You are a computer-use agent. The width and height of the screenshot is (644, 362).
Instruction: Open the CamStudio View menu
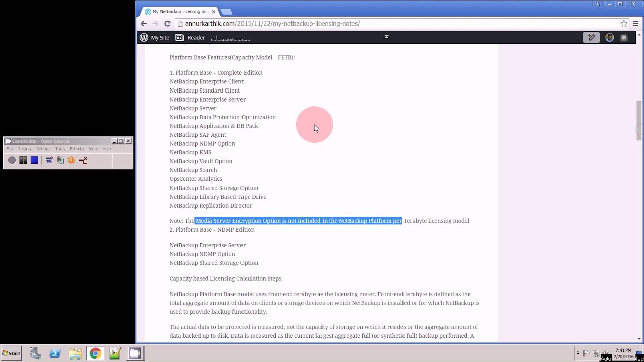pyautogui.click(x=93, y=149)
